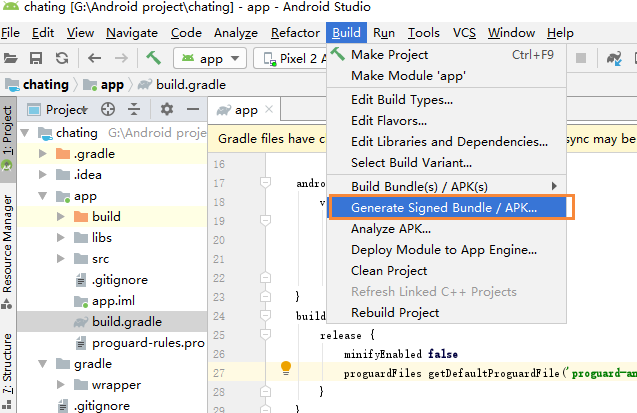Open Build Bundle(s) / APK(s) submenu

(446, 187)
